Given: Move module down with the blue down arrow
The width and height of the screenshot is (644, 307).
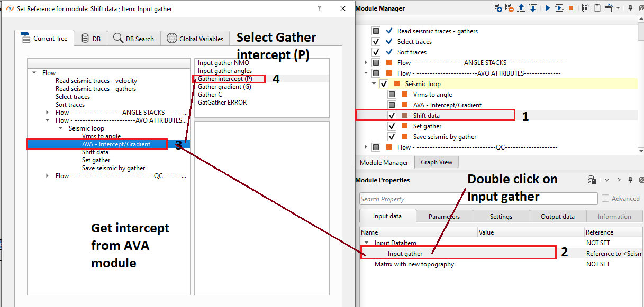Looking at the screenshot, I should [533, 8].
